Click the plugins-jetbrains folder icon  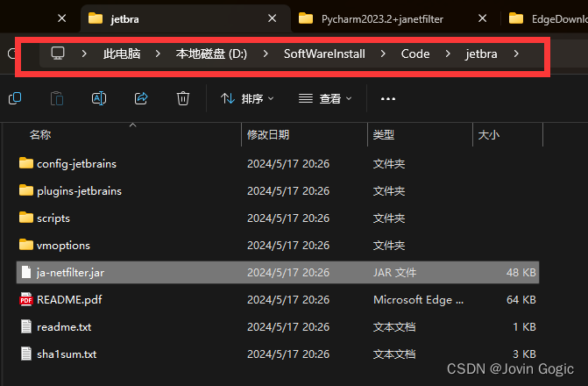click(26, 190)
